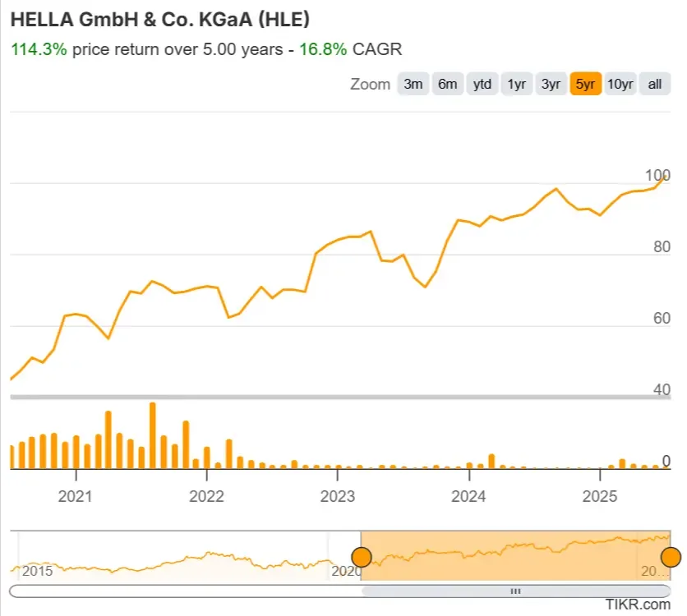Switch to the 10yr zoom range

pos(620,84)
